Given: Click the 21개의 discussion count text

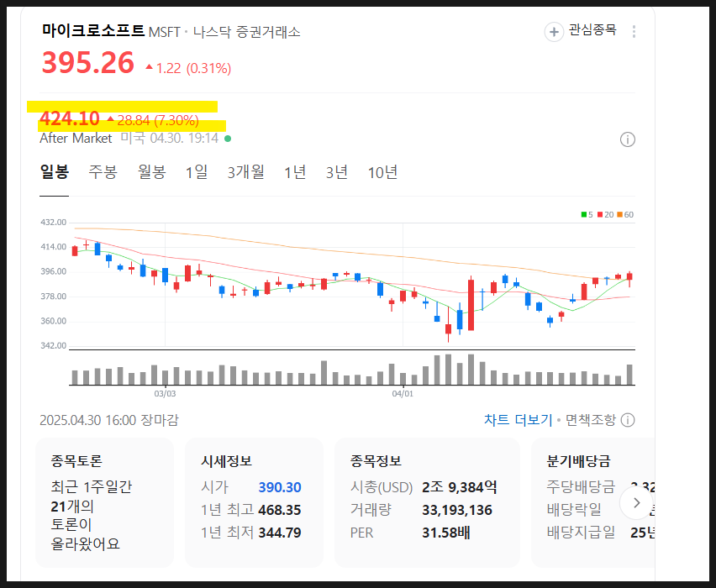Looking at the screenshot, I should tap(72, 507).
